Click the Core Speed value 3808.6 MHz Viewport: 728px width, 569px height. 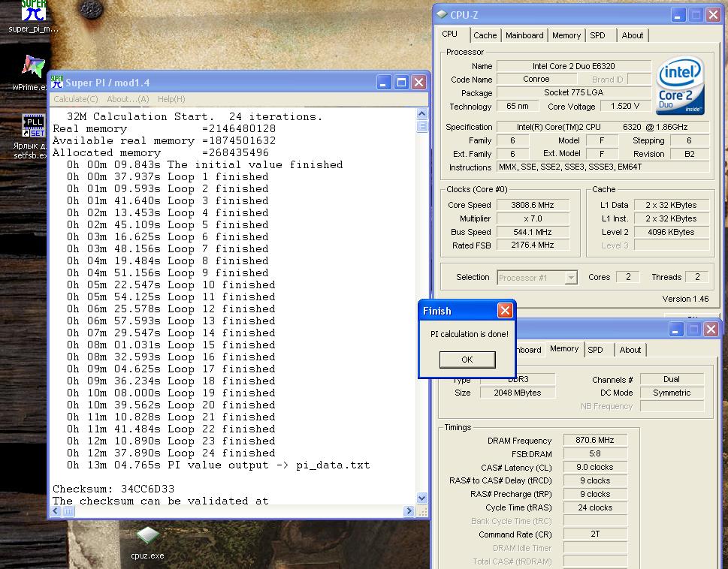[x=533, y=204]
